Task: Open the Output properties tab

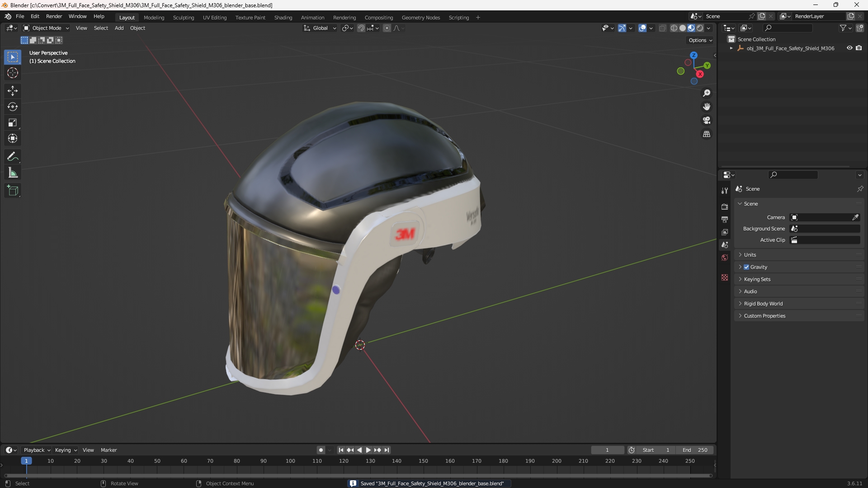Action: (x=725, y=219)
